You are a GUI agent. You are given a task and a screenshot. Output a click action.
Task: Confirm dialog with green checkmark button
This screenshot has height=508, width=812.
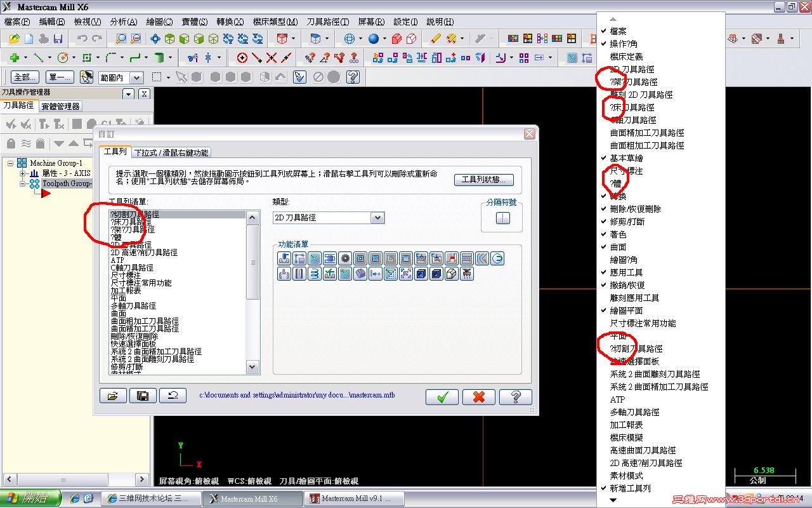[442, 397]
